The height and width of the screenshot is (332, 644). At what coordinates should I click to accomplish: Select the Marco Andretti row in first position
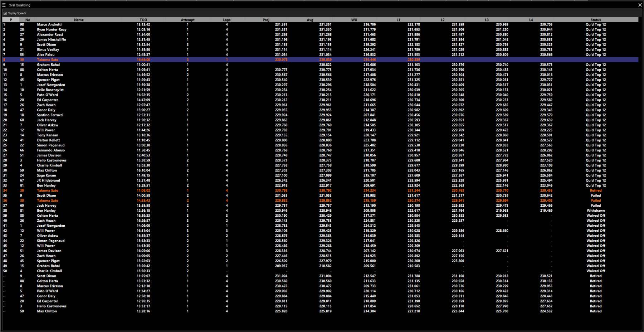tap(49, 25)
